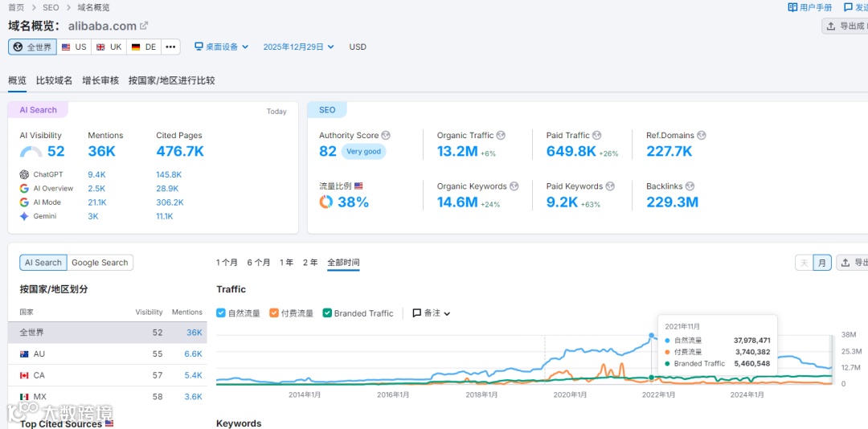Click the 备注 note icon
Image resolution: width=868 pixels, height=429 pixels.
coord(417,313)
